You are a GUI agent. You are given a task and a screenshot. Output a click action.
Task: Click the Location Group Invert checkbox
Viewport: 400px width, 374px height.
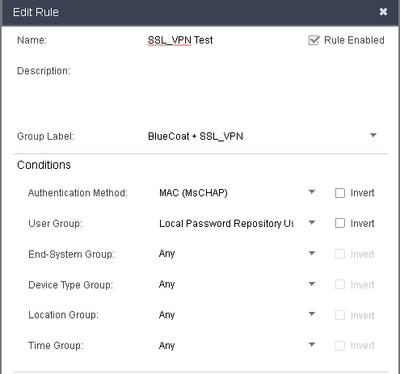tap(340, 315)
